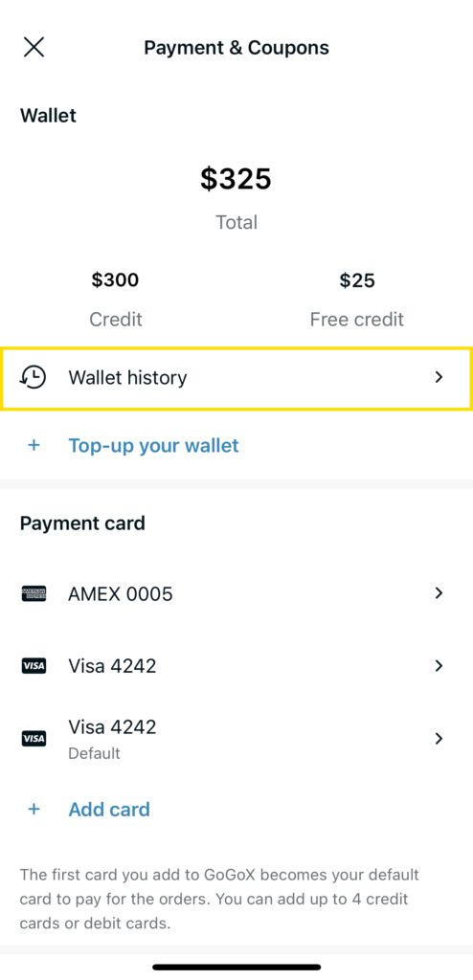Open AMEX 0005 details via its chevron
473x980 pixels.
pyautogui.click(x=439, y=593)
